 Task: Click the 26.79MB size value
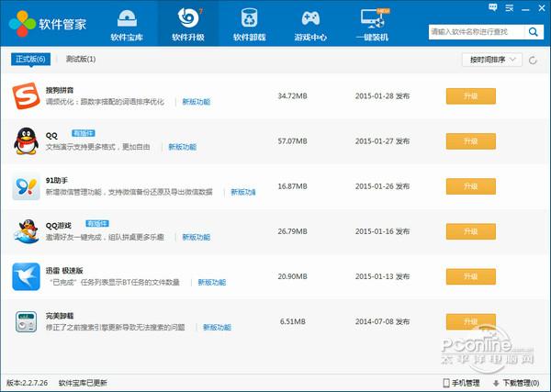[292, 231]
